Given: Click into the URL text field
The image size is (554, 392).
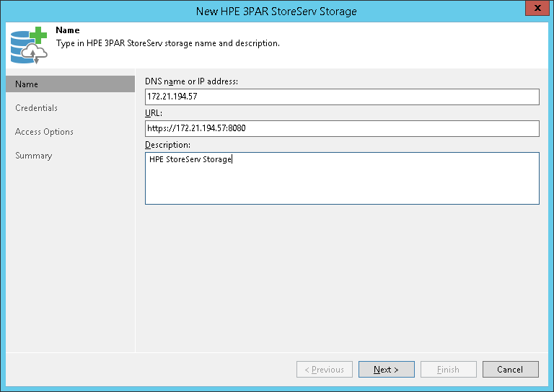Looking at the screenshot, I should click(x=342, y=128).
